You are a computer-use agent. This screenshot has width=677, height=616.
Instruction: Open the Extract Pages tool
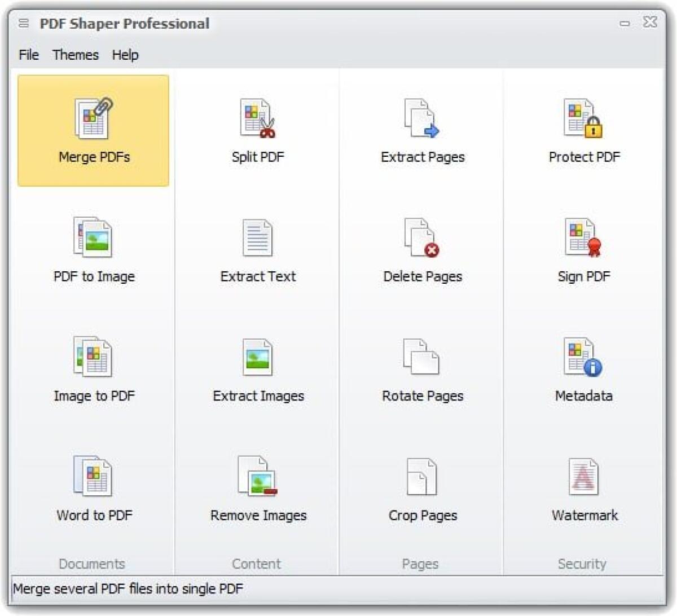pos(422,130)
